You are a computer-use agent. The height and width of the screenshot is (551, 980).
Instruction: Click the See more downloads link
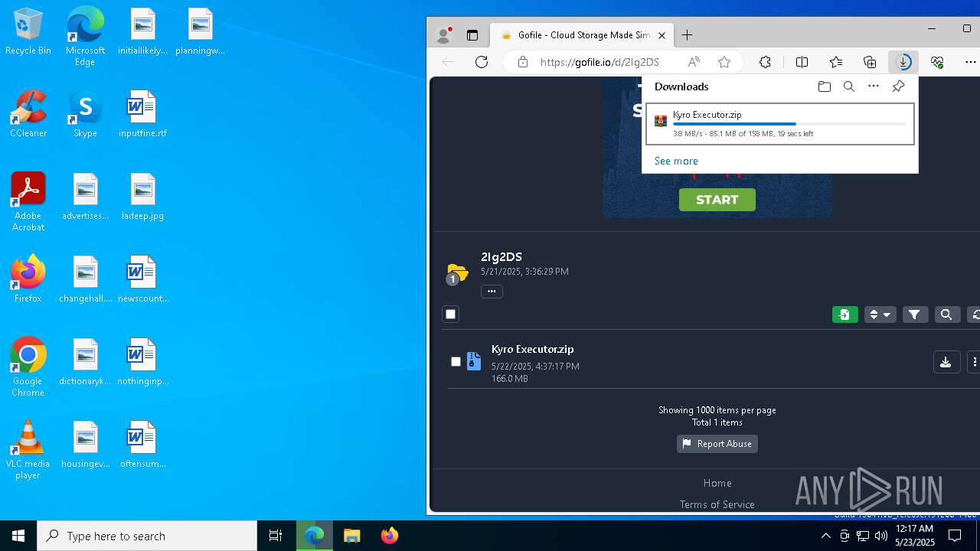click(x=676, y=161)
